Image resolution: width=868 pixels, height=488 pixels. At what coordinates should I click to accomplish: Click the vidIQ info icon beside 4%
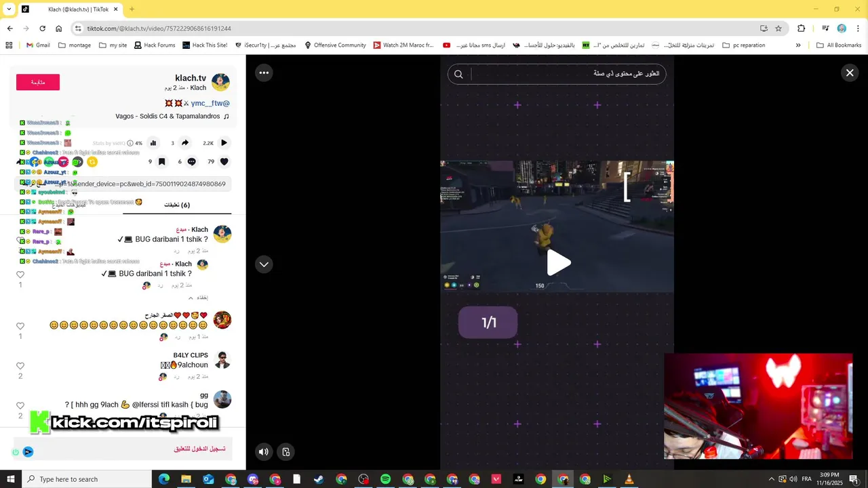(130, 143)
